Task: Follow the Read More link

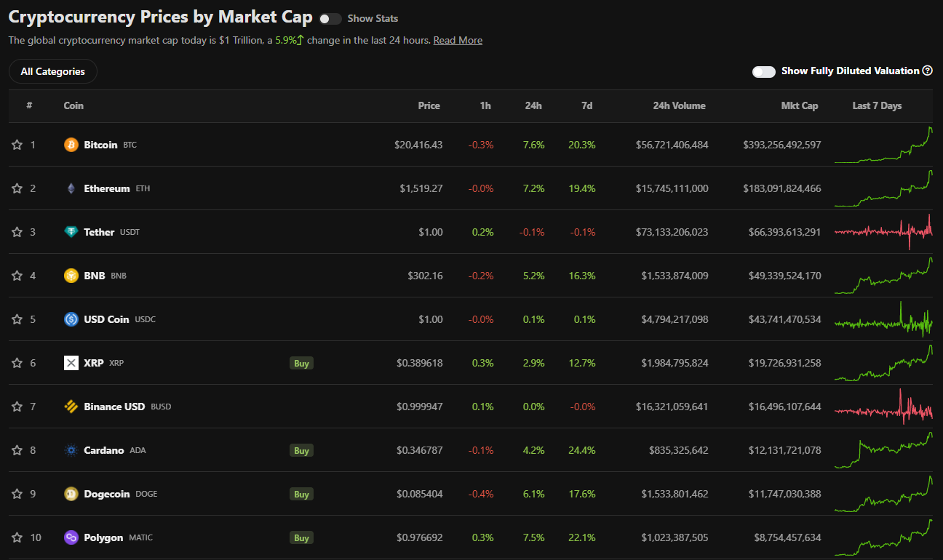Action: [458, 40]
